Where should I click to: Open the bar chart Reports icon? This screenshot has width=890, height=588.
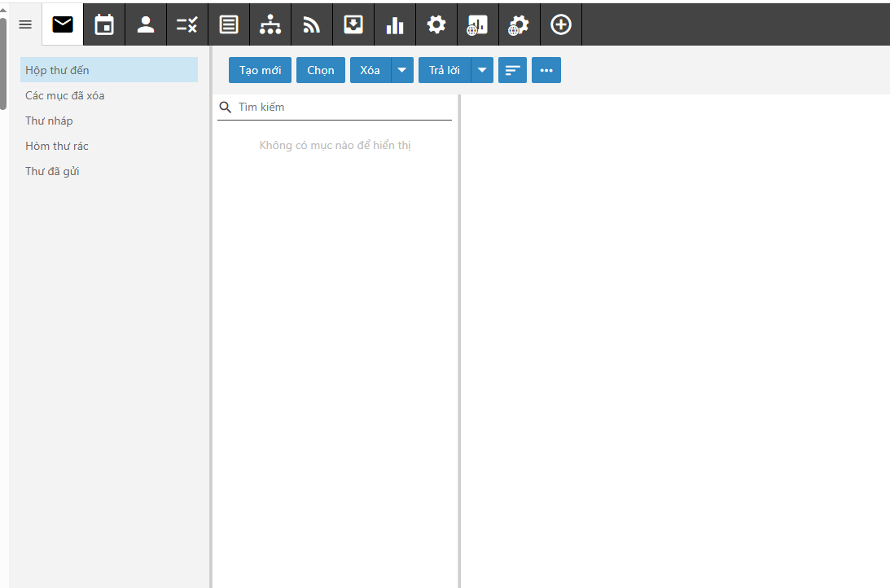pyautogui.click(x=395, y=24)
